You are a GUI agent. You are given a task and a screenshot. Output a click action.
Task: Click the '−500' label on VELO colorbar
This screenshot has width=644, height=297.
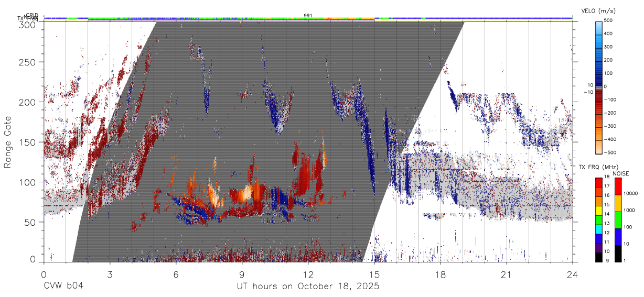click(x=611, y=152)
